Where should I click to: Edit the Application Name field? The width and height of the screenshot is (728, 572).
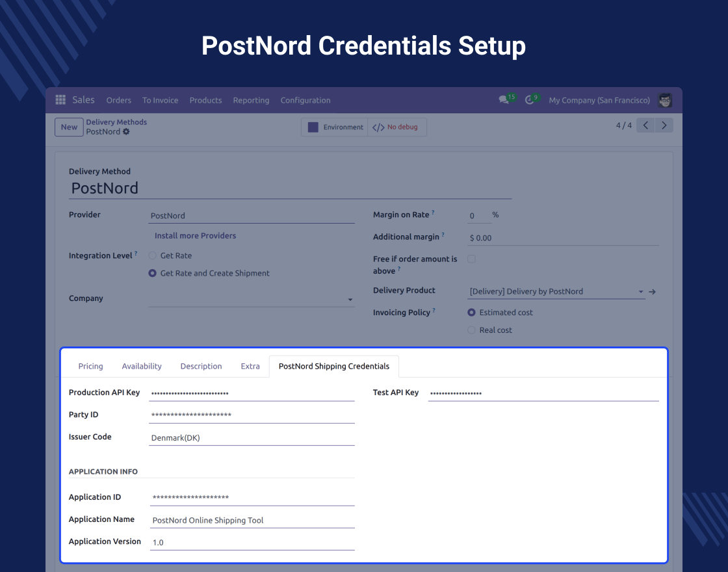tap(252, 520)
